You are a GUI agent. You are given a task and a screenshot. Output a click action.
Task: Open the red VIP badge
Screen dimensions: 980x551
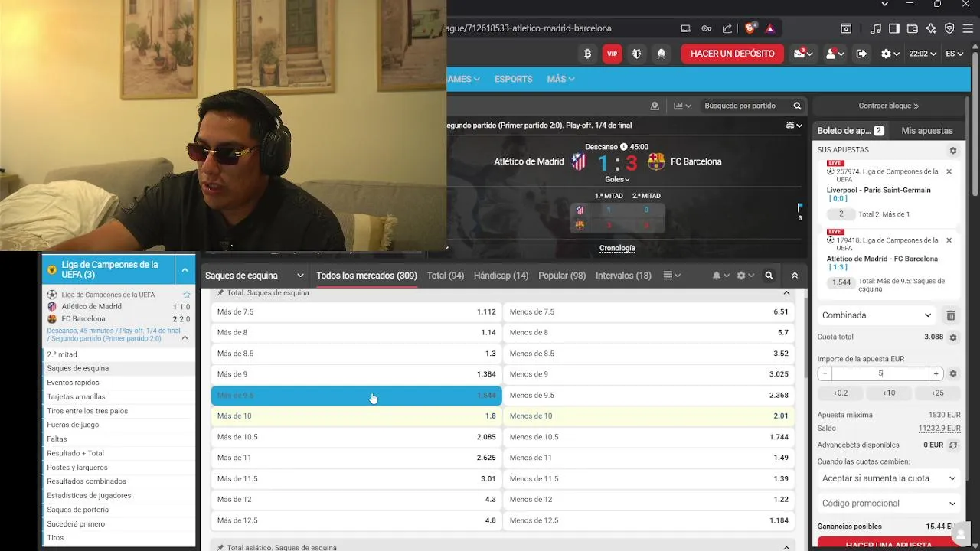click(612, 54)
